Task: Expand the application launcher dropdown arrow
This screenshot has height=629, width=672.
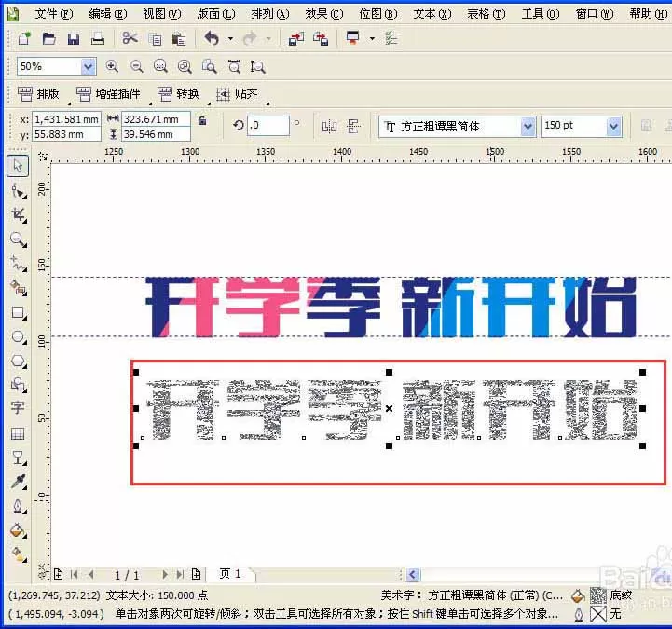Action: 372,39
